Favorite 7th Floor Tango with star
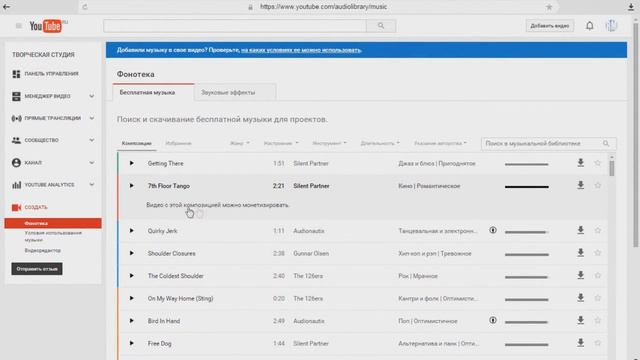 [598, 185]
